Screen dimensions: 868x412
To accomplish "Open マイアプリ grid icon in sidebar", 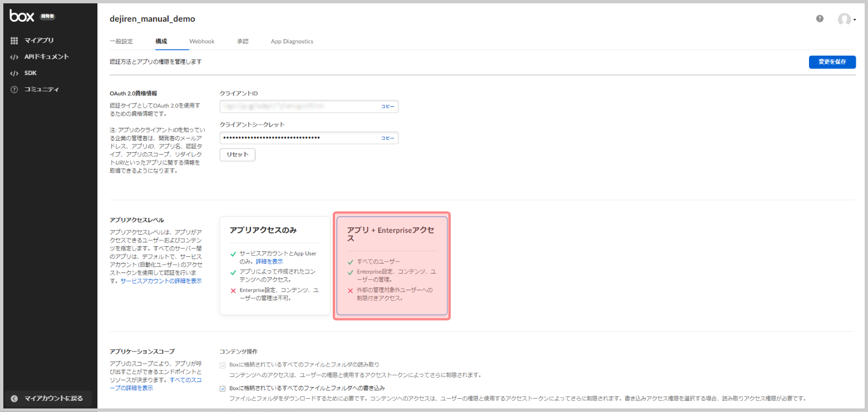I will (x=14, y=41).
